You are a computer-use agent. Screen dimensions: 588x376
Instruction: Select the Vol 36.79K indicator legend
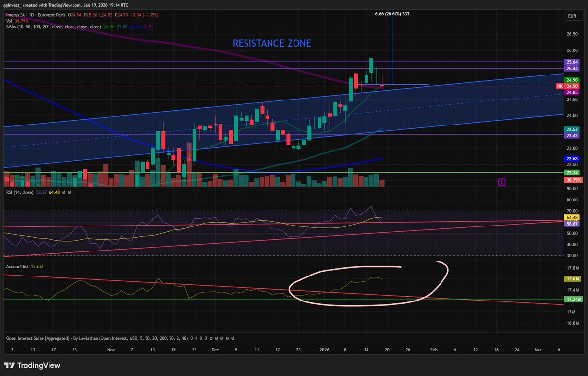pos(17,21)
